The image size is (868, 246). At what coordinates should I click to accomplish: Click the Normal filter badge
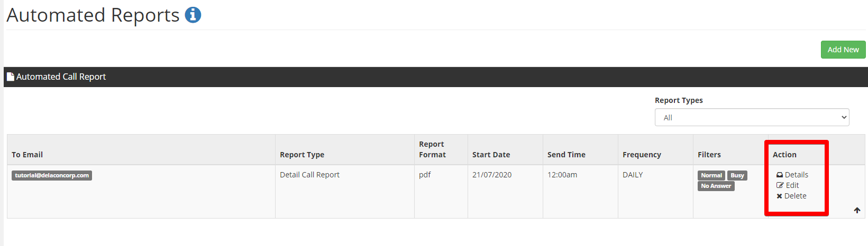[x=711, y=175]
